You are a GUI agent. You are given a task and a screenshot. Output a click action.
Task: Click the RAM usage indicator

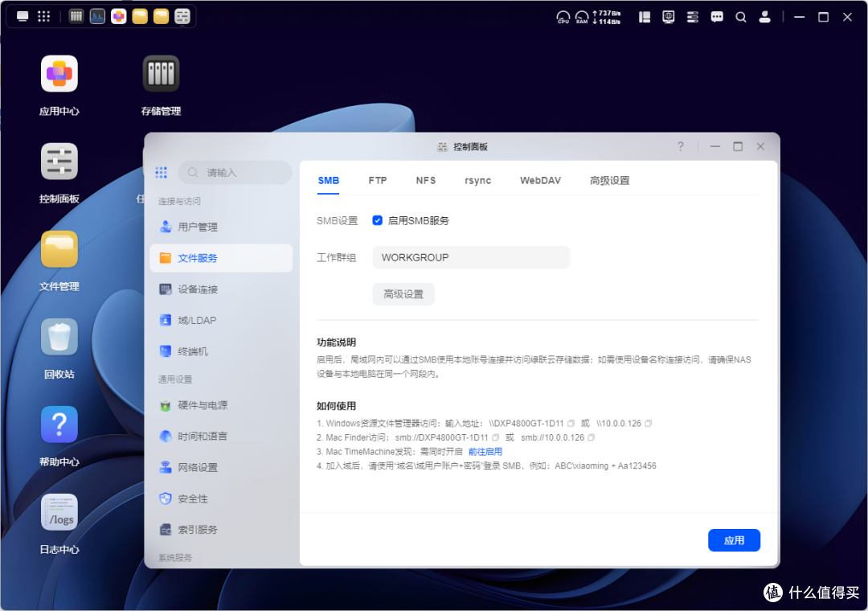coord(582,17)
